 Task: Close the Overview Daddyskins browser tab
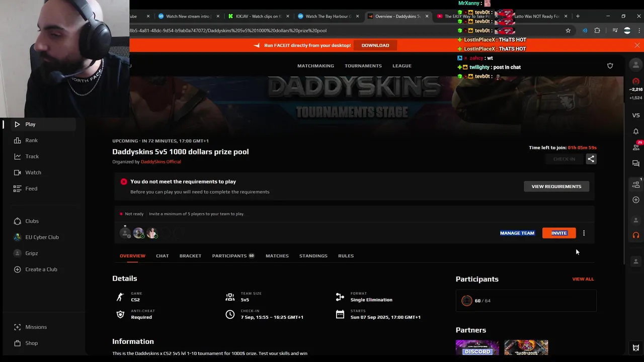coord(427,16)
